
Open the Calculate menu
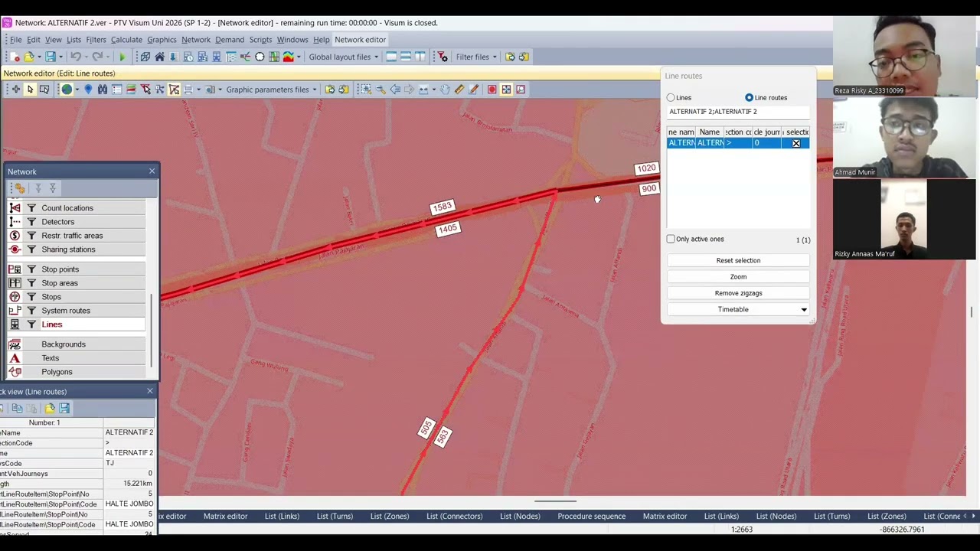126,40
